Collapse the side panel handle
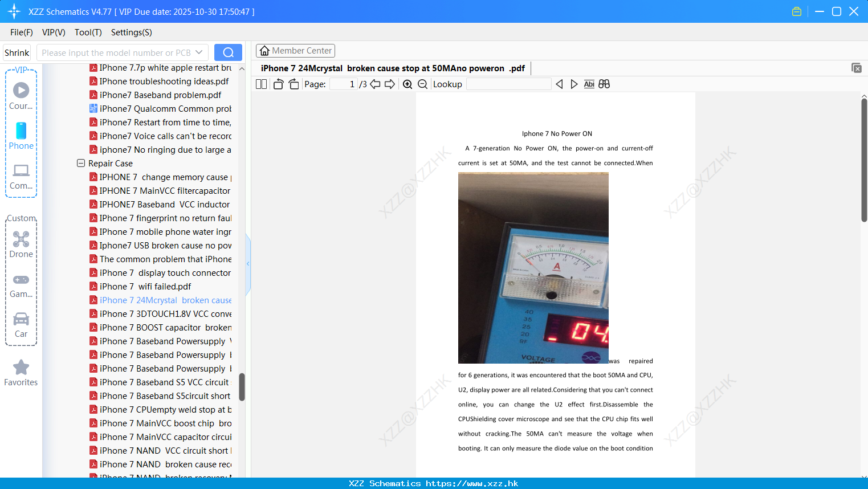The height and width of the screenshot is (489, 868). [248, 264]
